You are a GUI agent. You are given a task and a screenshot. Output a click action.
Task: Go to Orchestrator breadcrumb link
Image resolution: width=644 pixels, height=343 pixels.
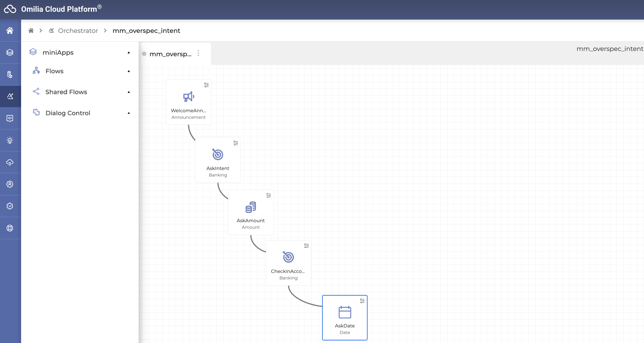click(78, 31)
